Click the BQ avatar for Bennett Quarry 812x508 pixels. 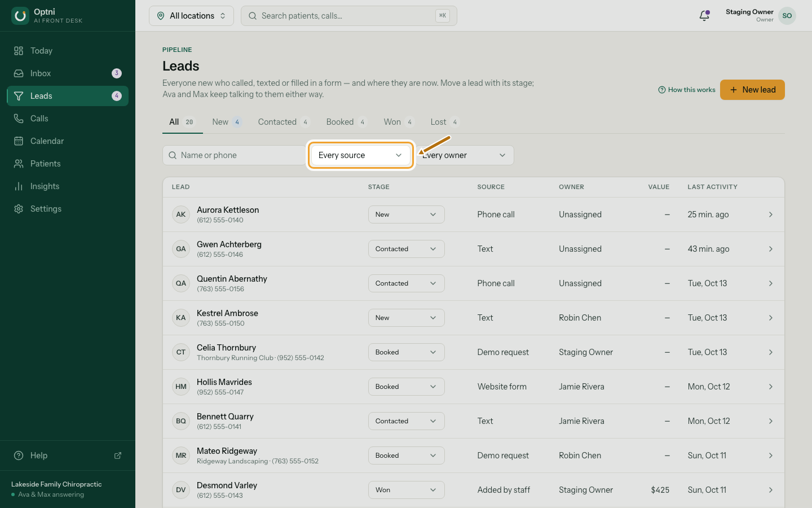(181, 421)
